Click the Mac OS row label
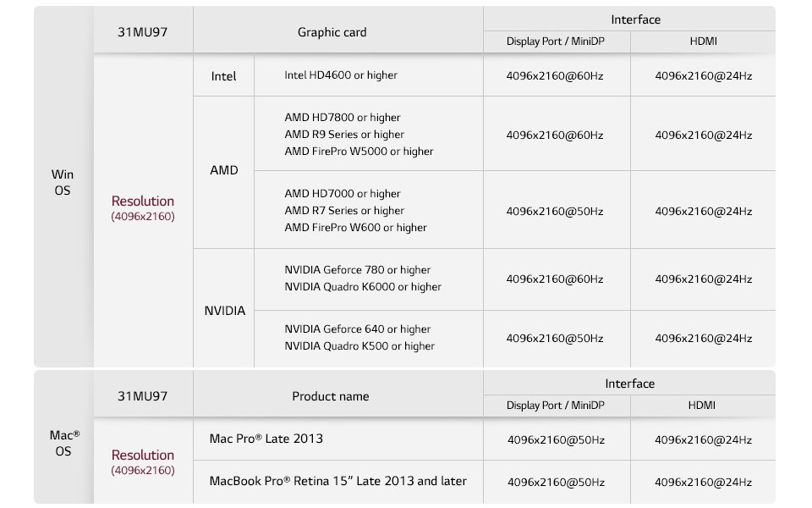 (x=64, y=443)
